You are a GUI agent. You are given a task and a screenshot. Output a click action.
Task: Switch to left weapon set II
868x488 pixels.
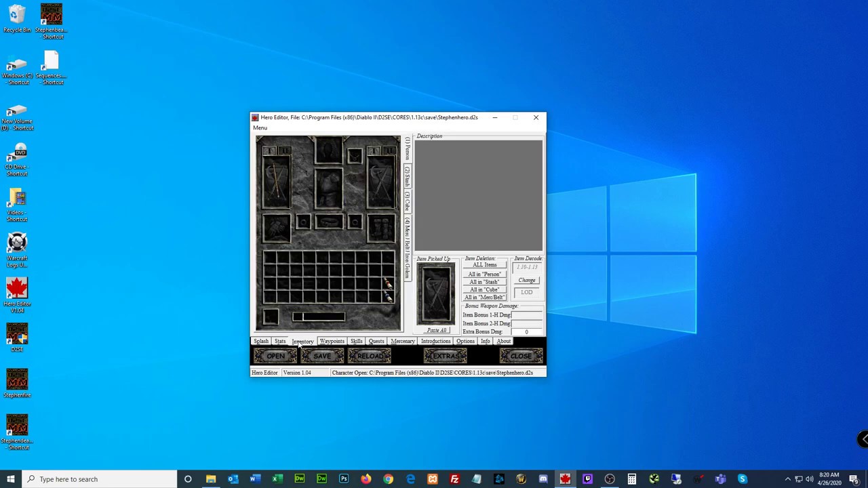click(283, 150)
